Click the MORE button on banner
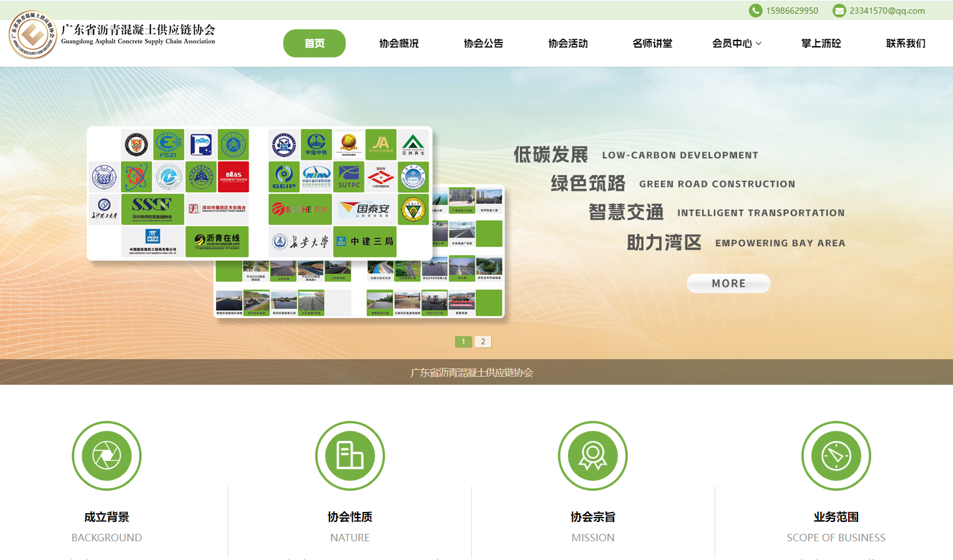This screenshot has width=953, height=560. (728, 283)
